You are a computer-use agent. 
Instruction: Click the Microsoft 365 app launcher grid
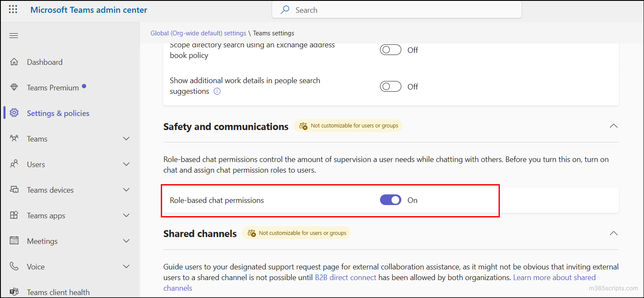pos(13,9)
